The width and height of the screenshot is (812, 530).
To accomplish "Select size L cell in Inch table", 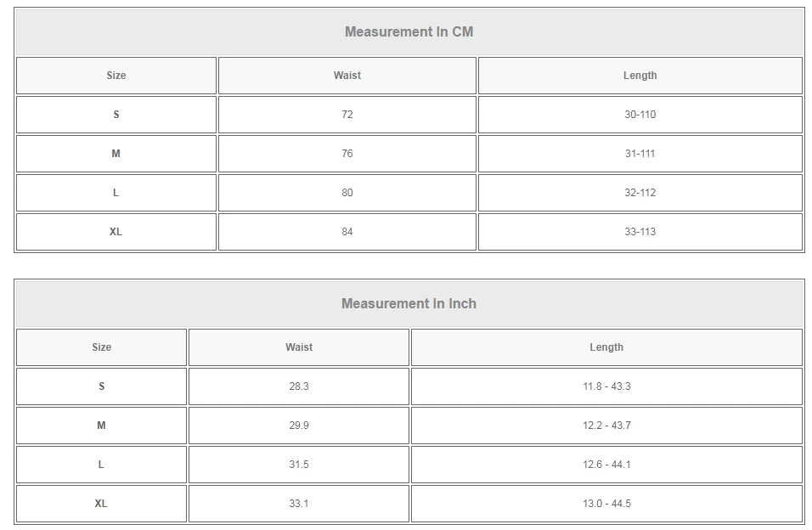I will tap(101, 465).
